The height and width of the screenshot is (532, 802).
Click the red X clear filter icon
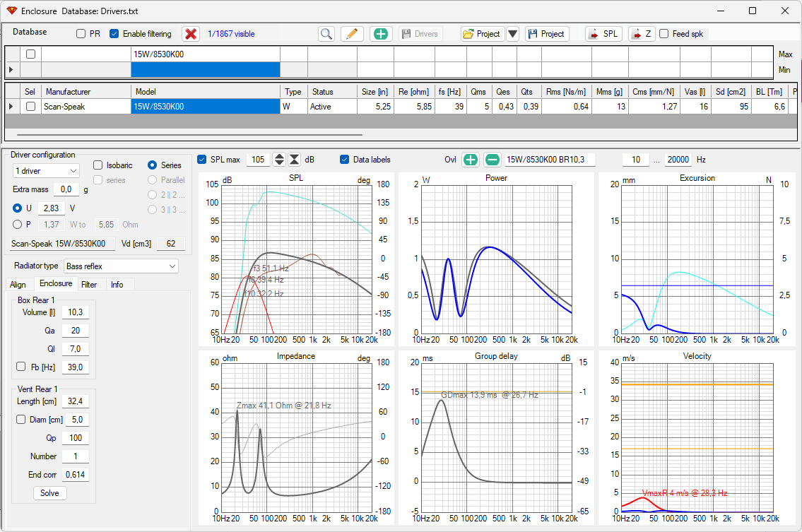tap(191, 34)
